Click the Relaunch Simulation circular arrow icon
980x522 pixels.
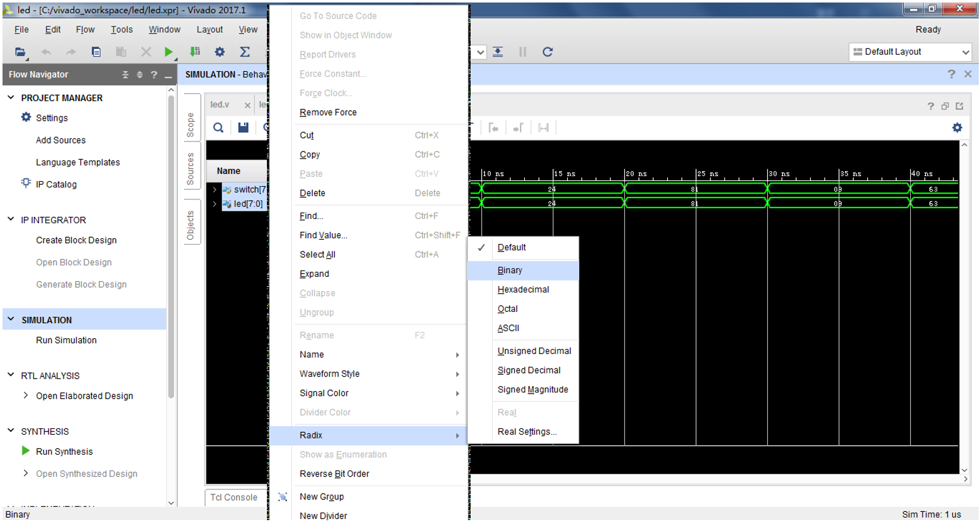548,52
